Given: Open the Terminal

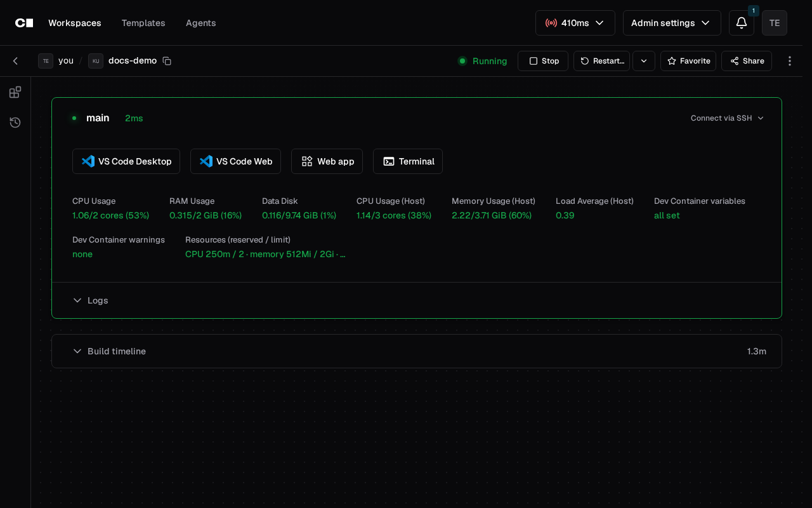Looking at the screenshot, I should pyautogui.click(x=408, y=161).
